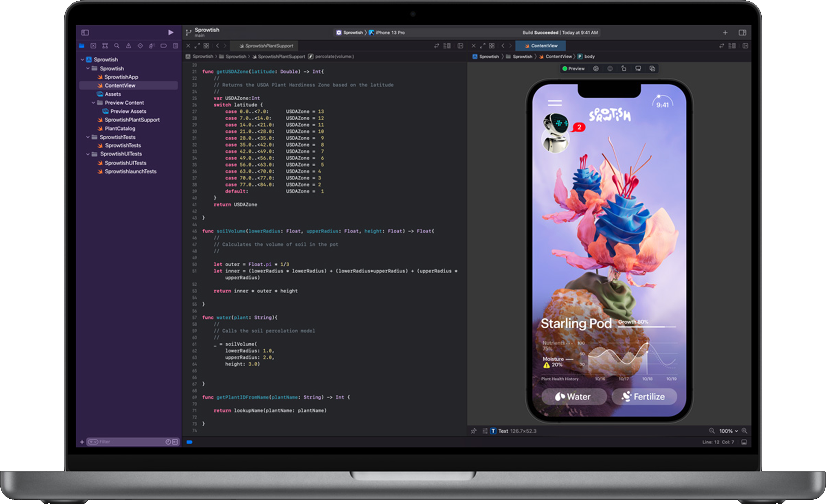Open the Project navigator folder icon
Viewport: 826px width, 504px height.
[x=82, y=46]
